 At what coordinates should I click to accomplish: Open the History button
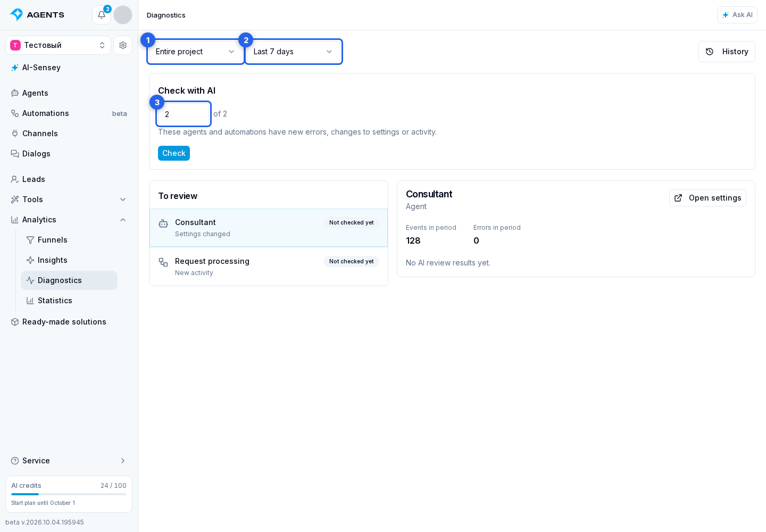[727, 52]
